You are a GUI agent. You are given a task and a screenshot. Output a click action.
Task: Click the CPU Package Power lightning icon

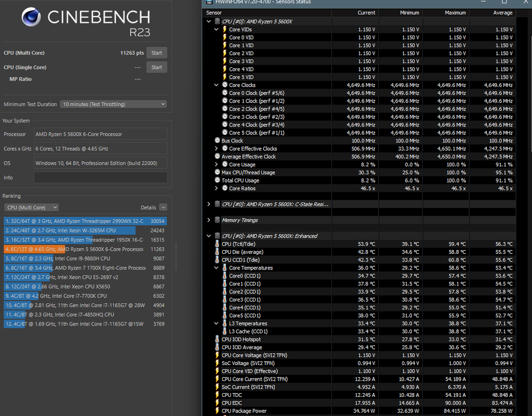point(217,411)
